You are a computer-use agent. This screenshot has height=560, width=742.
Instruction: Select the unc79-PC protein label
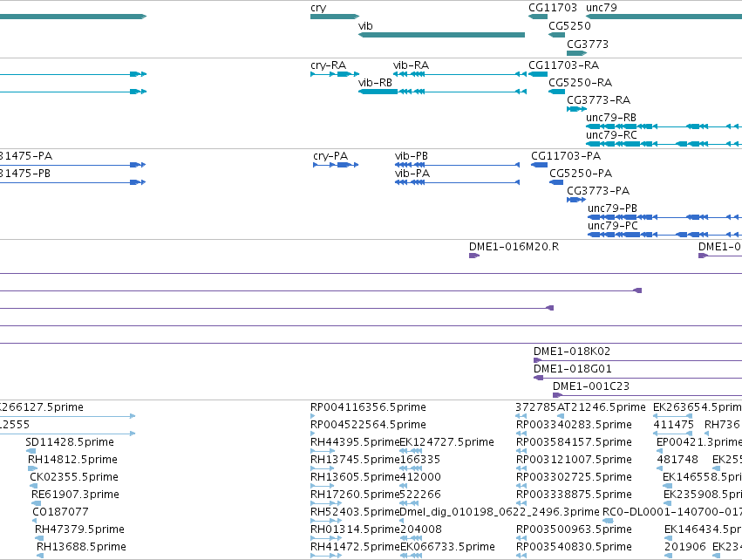pyautogui.click(x=613, y=226)
